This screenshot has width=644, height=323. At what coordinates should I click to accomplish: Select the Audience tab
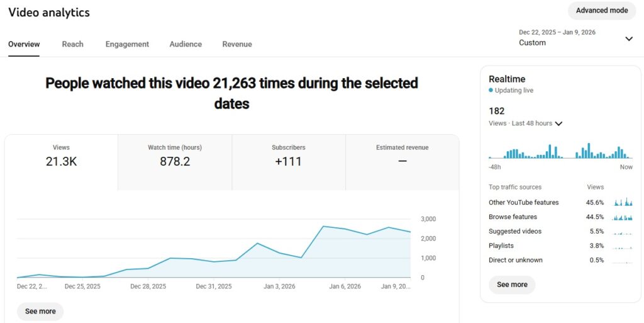[x=186, y=44]
